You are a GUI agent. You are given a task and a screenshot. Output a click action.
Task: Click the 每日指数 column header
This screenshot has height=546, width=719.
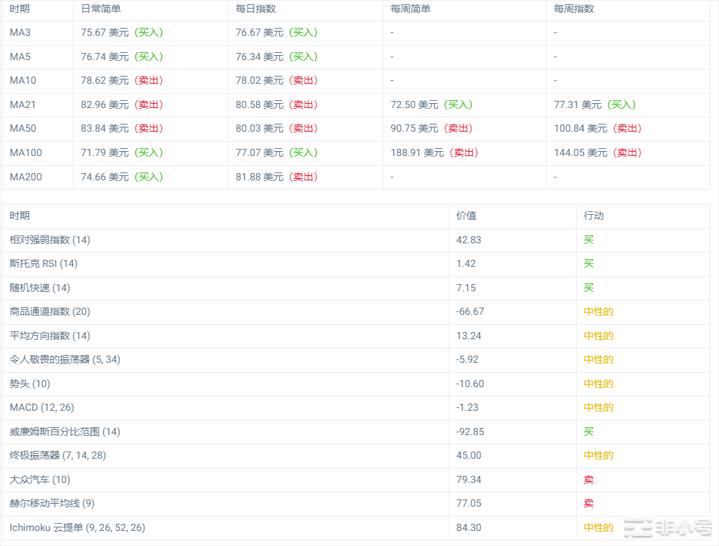[x=255, y=9]
